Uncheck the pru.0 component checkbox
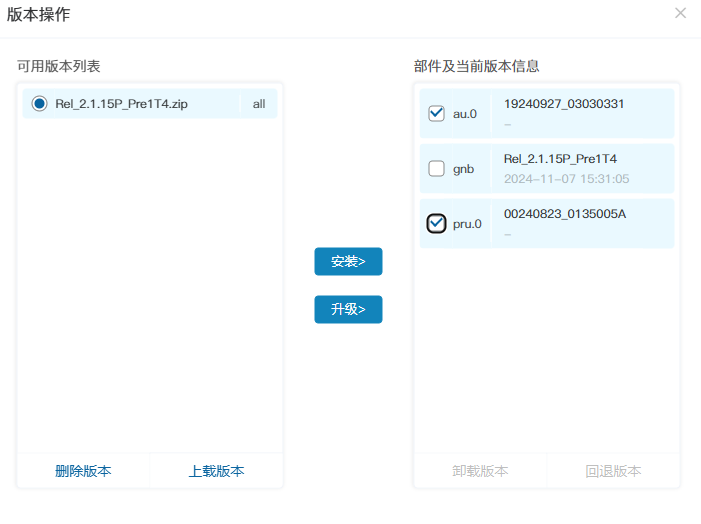The image size is (701, 524). point(436,224)
